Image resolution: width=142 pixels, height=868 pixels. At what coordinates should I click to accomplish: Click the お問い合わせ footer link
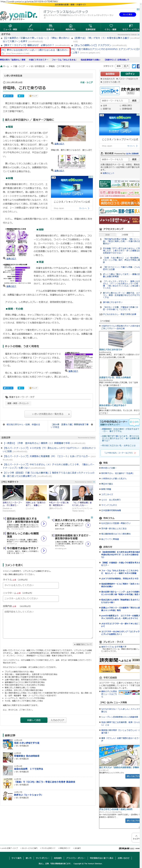123,858
